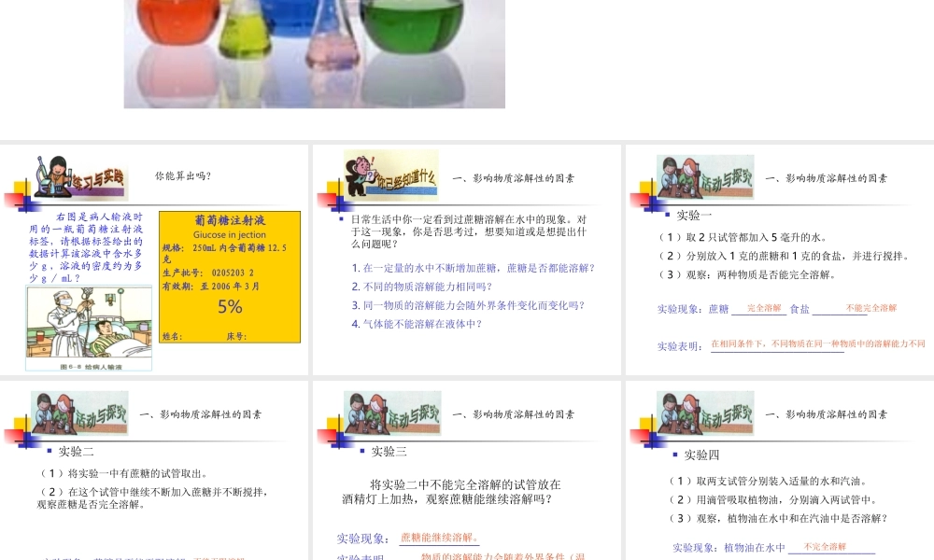Click the 你已经知道什么 monkey badge icon

click(x=390, y=175)
